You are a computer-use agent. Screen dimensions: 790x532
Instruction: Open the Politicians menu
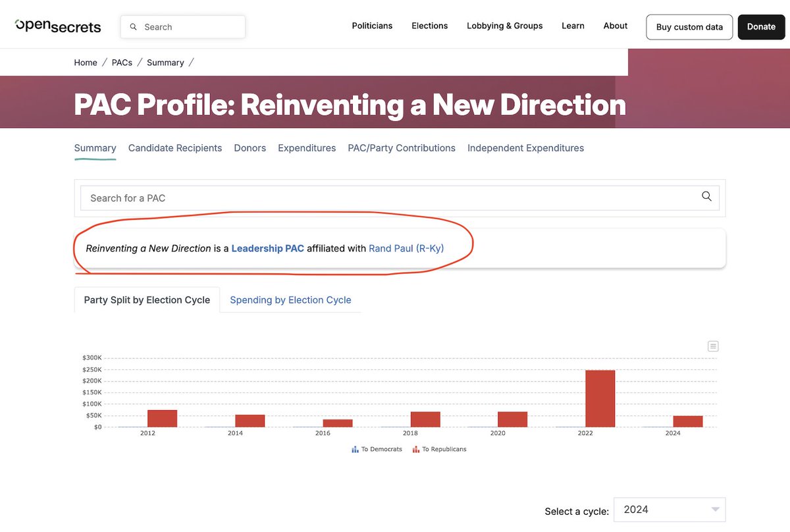(x=372, y=26)
